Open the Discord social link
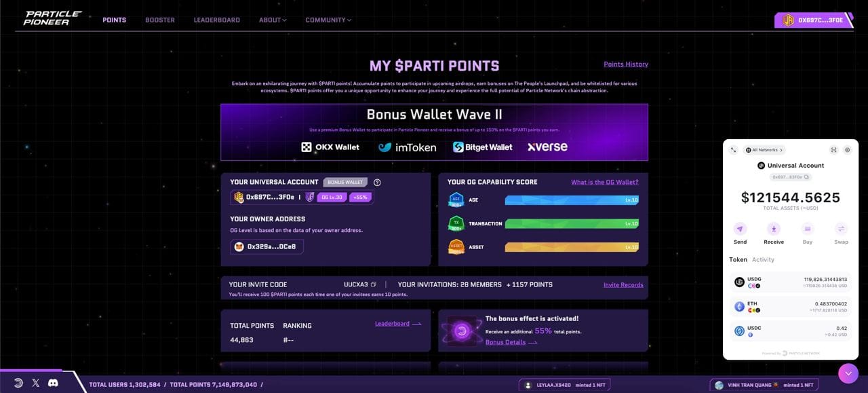The width and height of the screenshot is (868, 393). click(53, 383)
